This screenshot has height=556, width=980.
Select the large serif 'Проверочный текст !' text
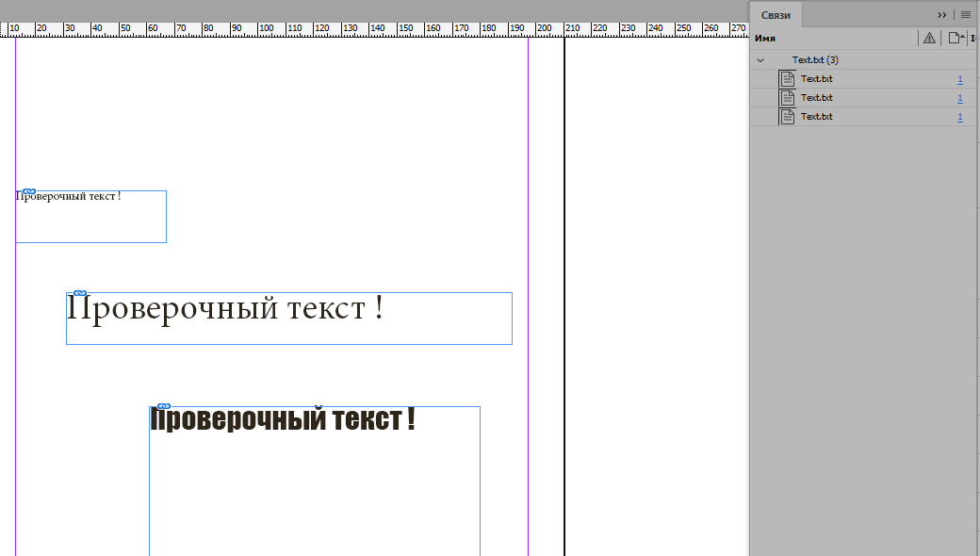pos(224,309)
